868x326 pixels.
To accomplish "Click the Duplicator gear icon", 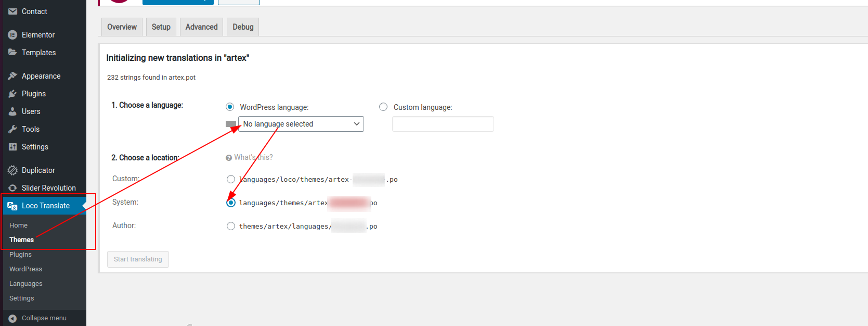I will point(12,170).
